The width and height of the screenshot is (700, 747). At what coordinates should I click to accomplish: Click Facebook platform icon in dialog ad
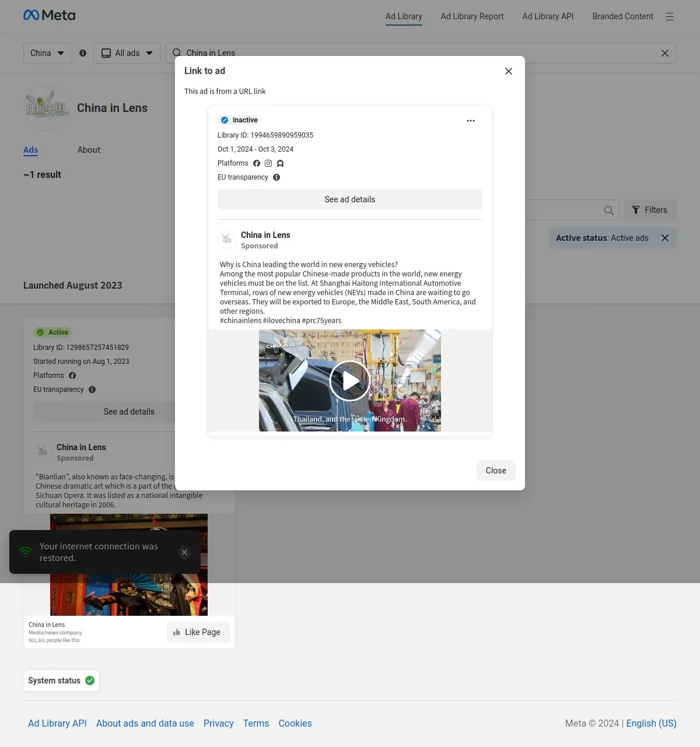pos(257,163)
